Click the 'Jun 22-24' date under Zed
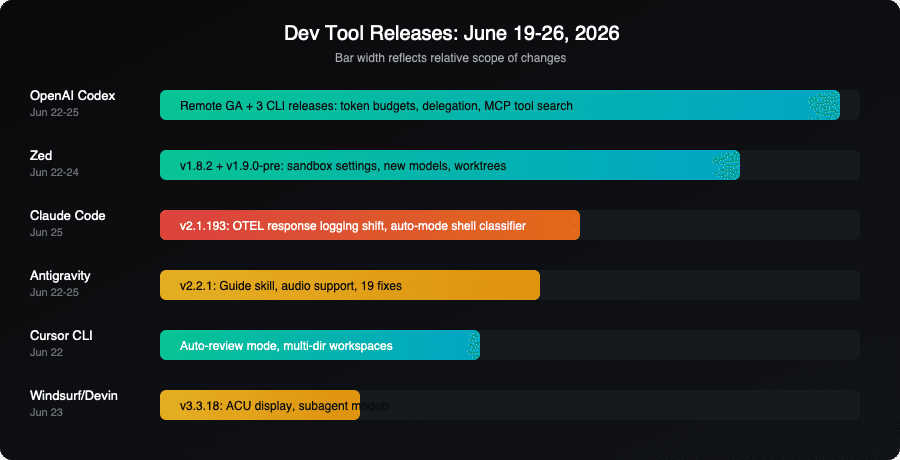This screenshot has height=460, width=900. [54, 172]
